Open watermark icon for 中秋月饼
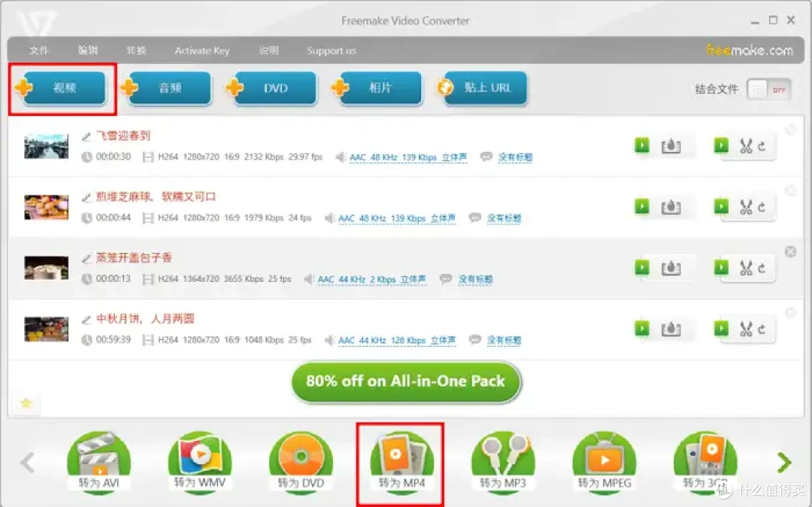Image resolution: width=812 pixels, height=507 pixels. tap(671, 329)
